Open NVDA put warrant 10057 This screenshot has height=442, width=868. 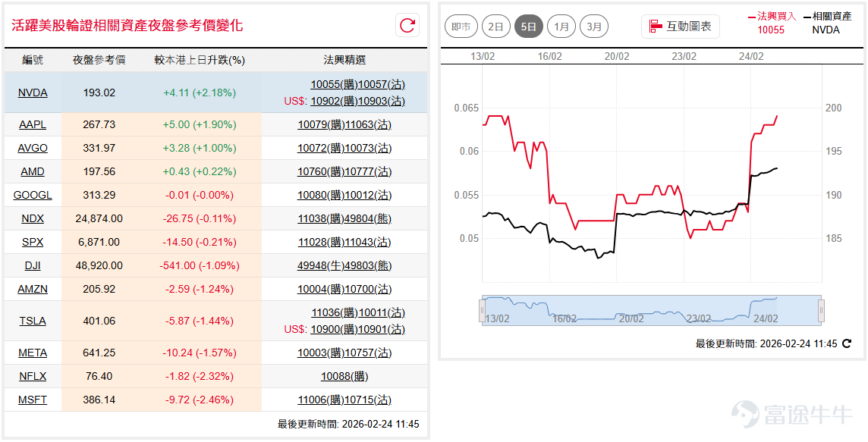(x=382, y=85)
